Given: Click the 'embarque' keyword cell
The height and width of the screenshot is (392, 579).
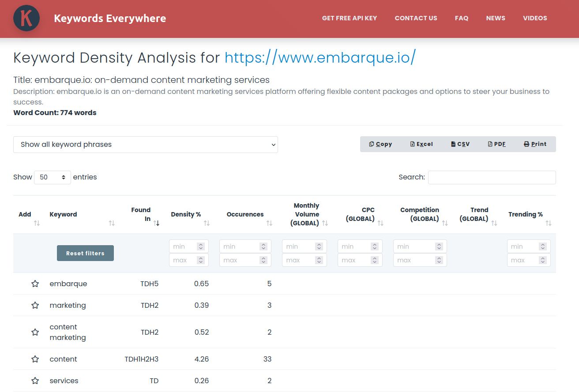Looking at the screenshot, I should click(68, 284).
